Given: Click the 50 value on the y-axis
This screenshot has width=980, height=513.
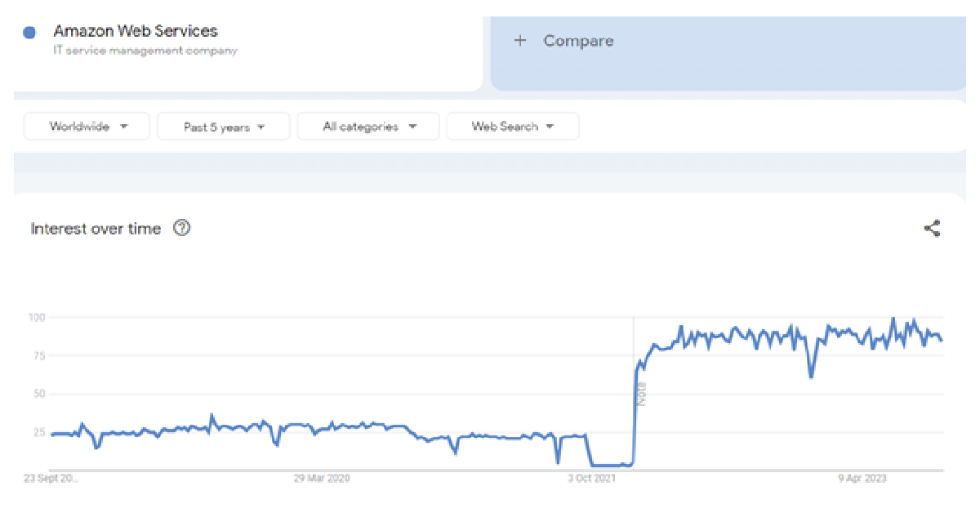Looking at the screenshot, I should coord(38,394).
